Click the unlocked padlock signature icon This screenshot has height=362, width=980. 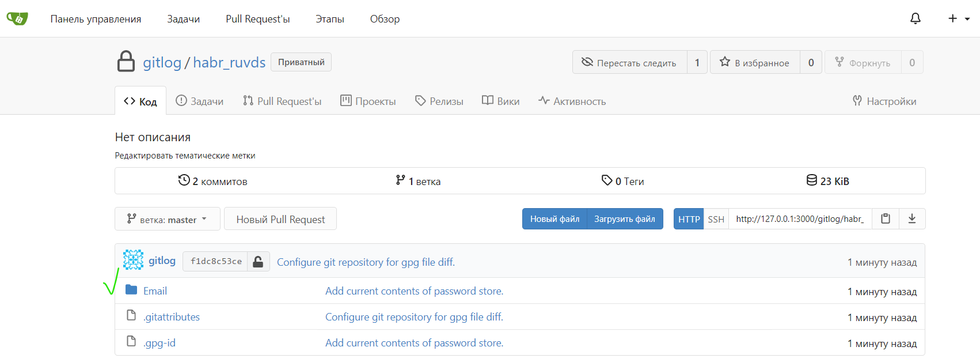click(258, 262)
